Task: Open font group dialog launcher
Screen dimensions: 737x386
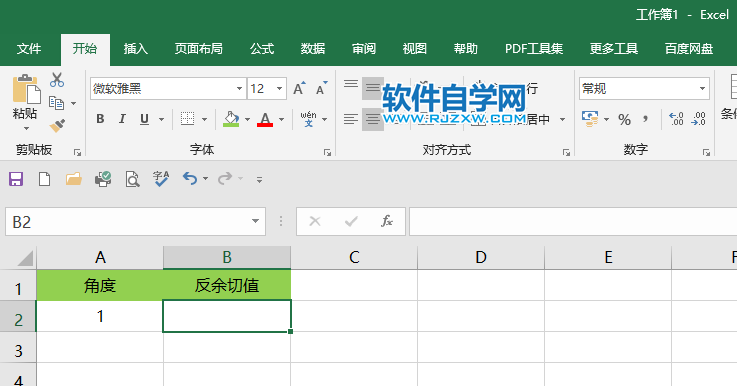Action: tap(327, 152)
